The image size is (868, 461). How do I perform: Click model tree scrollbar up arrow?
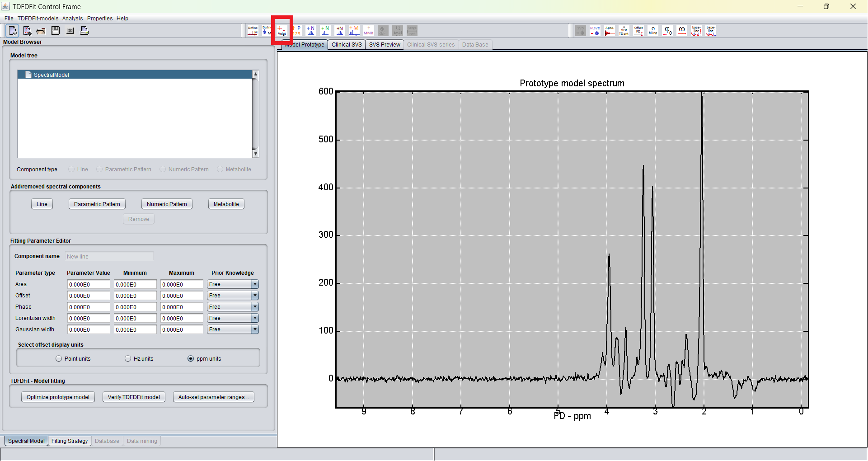(x=255, y=74)
